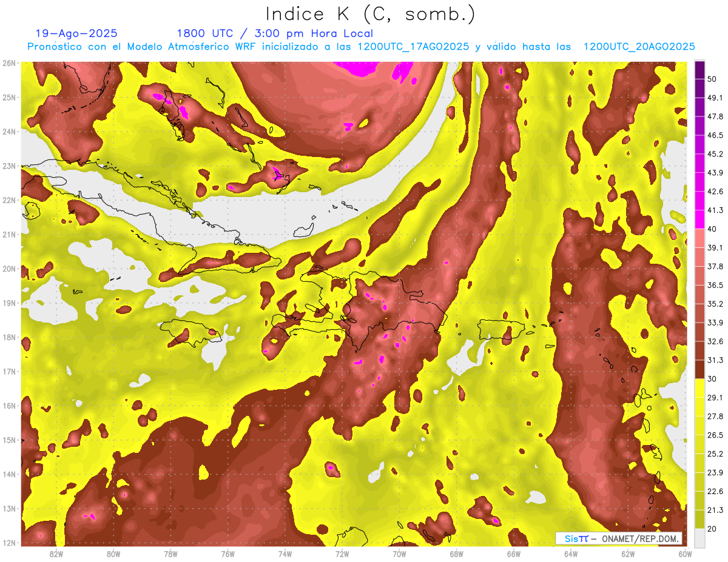Image resolution: width=728 pixels, height=562 pixels.
Task: Click the latitude axis label '18N'
Action: click(9, 337)
